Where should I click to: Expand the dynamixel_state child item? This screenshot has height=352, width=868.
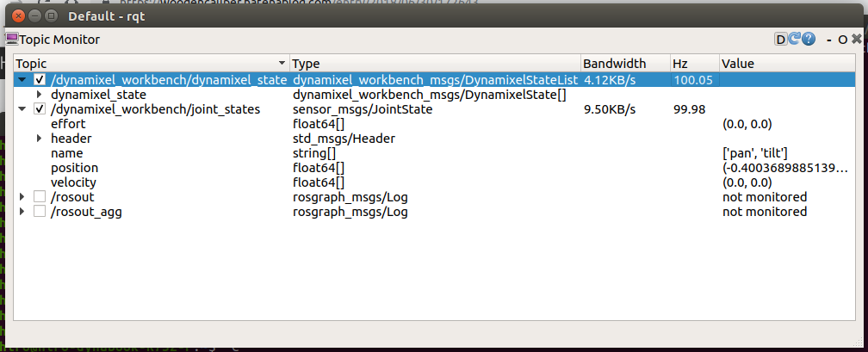[39, 96]
